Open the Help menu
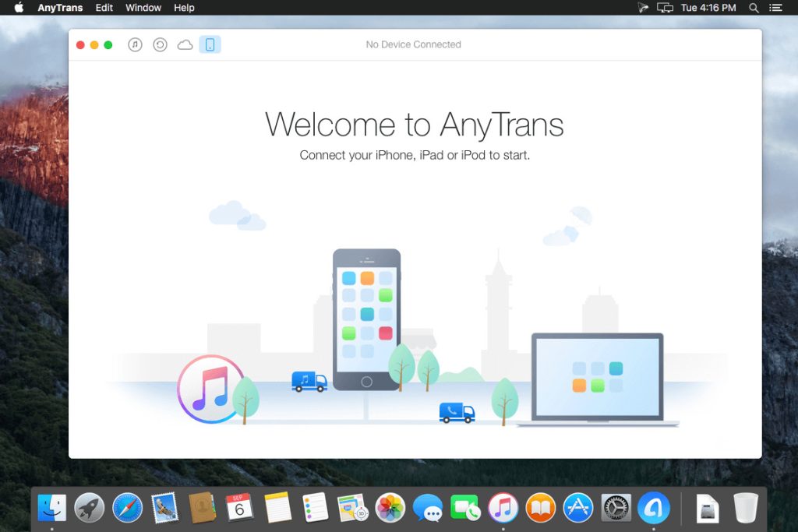The image size is (798, 532). pos(184,8)
